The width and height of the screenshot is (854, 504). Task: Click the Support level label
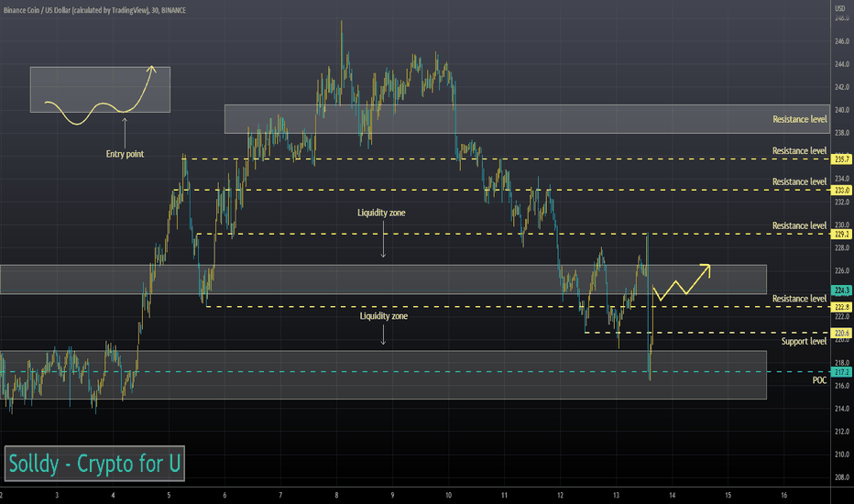pos(804,341)
